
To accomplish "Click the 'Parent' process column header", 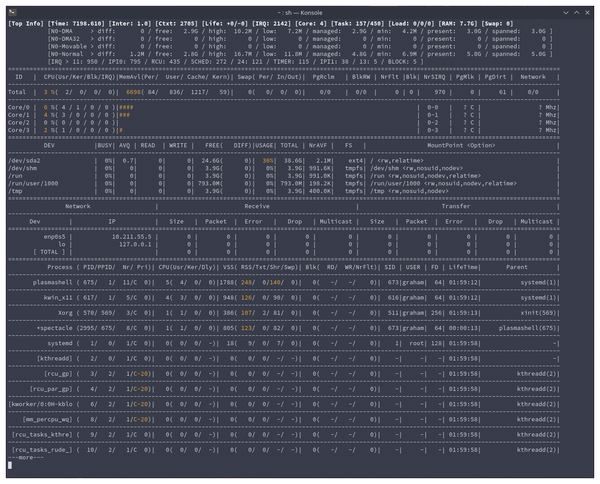I will point(517,267).
